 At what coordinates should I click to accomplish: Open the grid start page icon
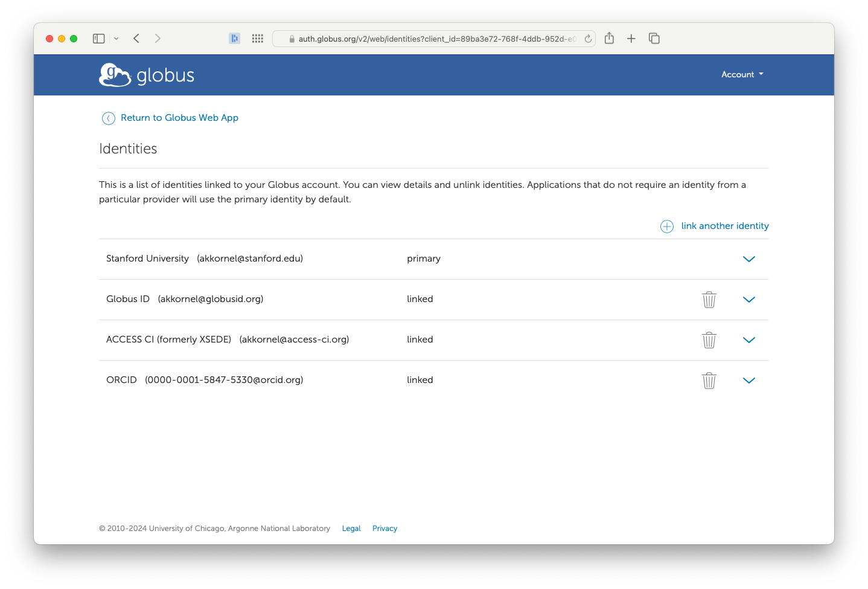pos(258,39)
